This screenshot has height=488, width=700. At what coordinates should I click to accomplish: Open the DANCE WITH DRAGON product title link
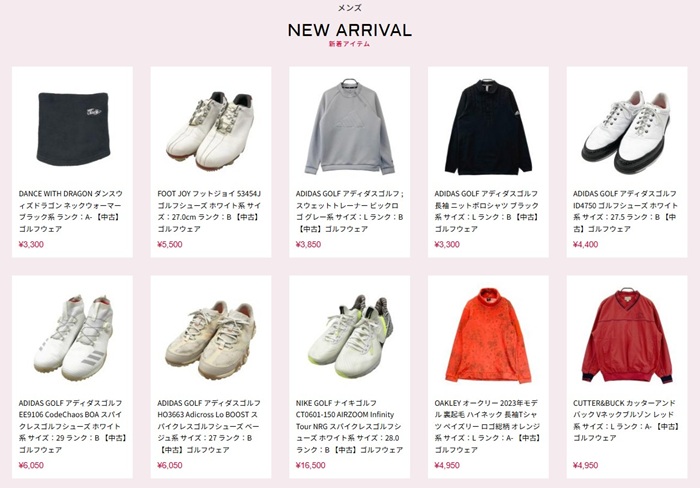[71, 211]
